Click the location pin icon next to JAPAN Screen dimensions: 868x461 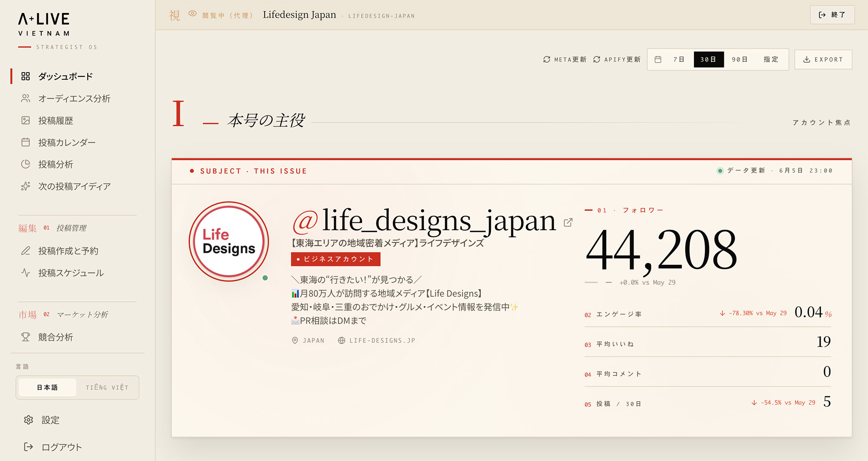[295, 340]
